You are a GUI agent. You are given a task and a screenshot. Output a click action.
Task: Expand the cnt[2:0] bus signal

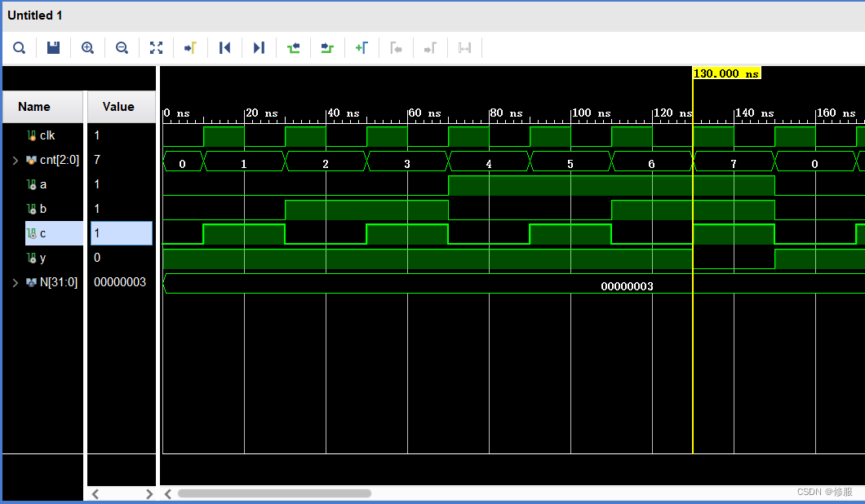[x=15, y=160]
